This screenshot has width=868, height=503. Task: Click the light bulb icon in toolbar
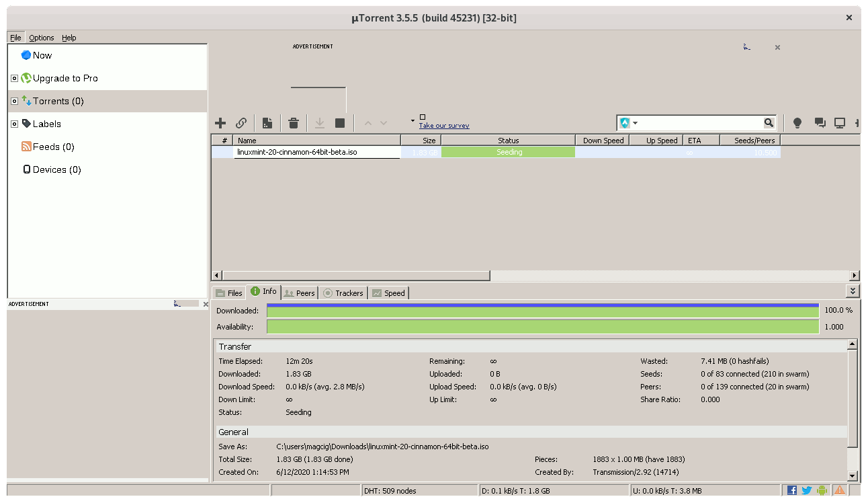797,123
